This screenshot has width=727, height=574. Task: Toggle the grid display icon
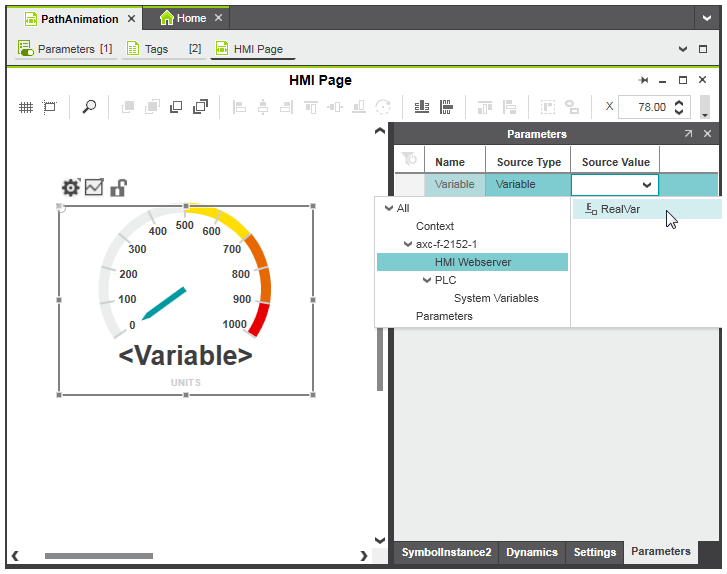tap(26, 107)
